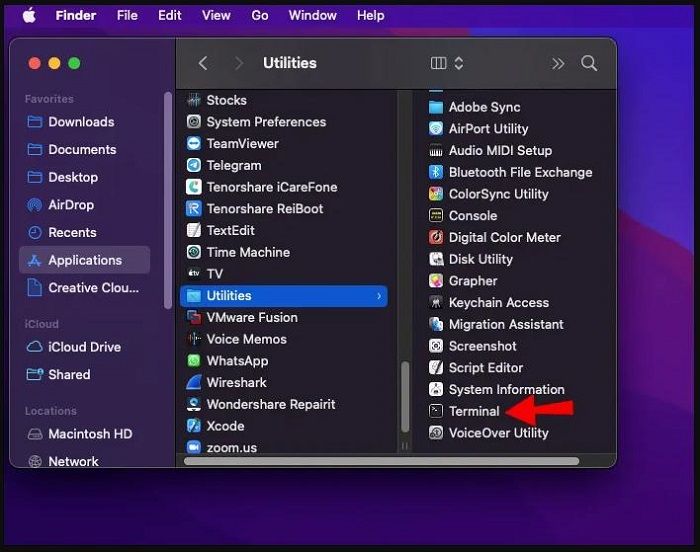Viewport: 700px width, 552px height.
Task: Click the horizontal scrollbar at bottom
Action: tap(380, 461)
